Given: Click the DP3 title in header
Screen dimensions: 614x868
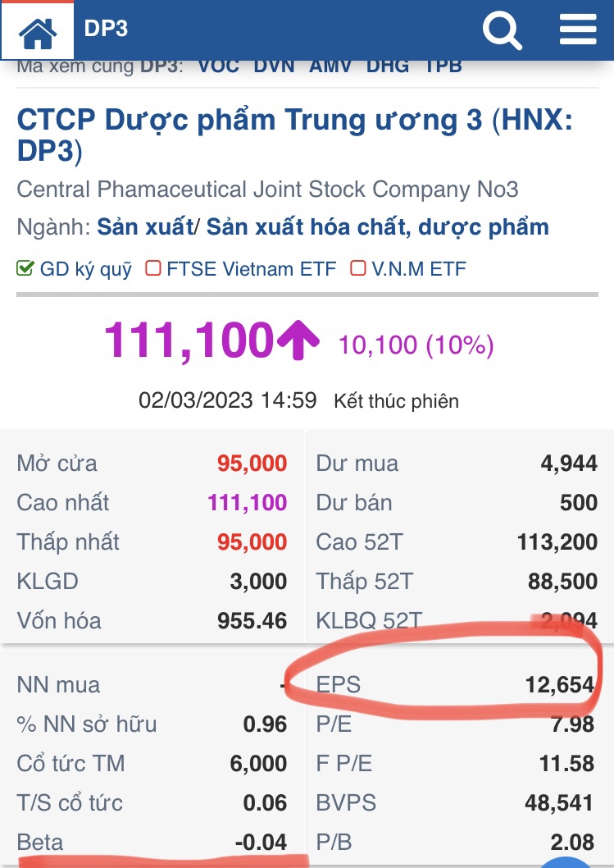Looking at the screenshot, I should click(x=106, y=30).
